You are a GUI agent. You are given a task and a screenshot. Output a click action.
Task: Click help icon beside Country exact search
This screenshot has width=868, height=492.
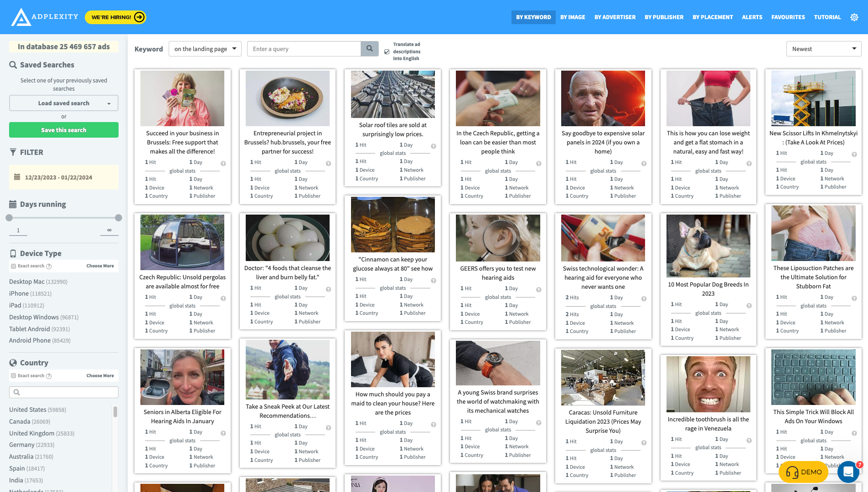coord(49,376)
